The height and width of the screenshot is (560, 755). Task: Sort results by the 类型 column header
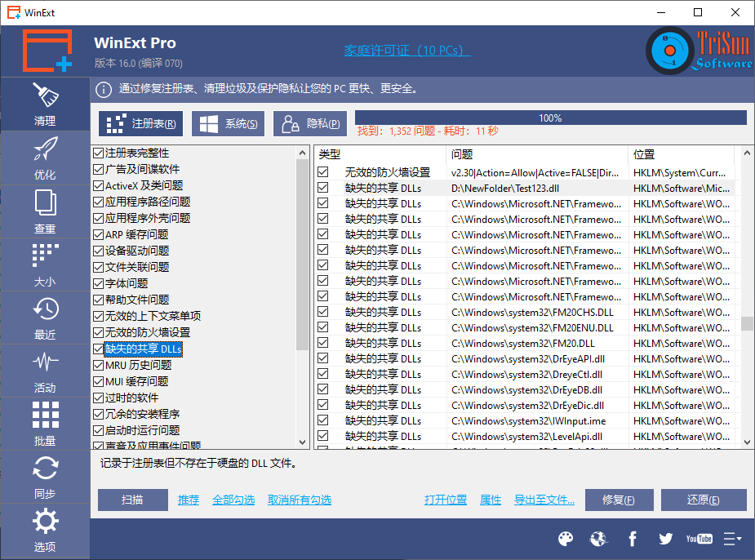click(x=380, y=154)
